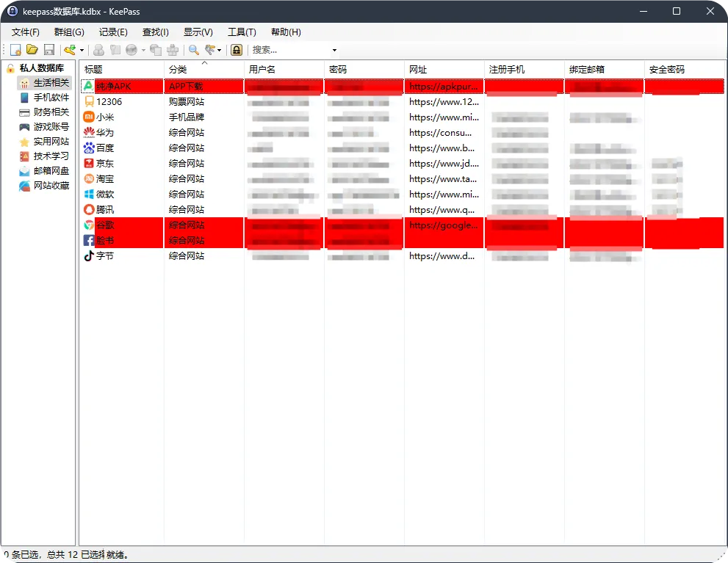Screen dimensions: 728x563
Task: Lock the workspace with the padlock toolbar icon
Action: coord(237,49)
